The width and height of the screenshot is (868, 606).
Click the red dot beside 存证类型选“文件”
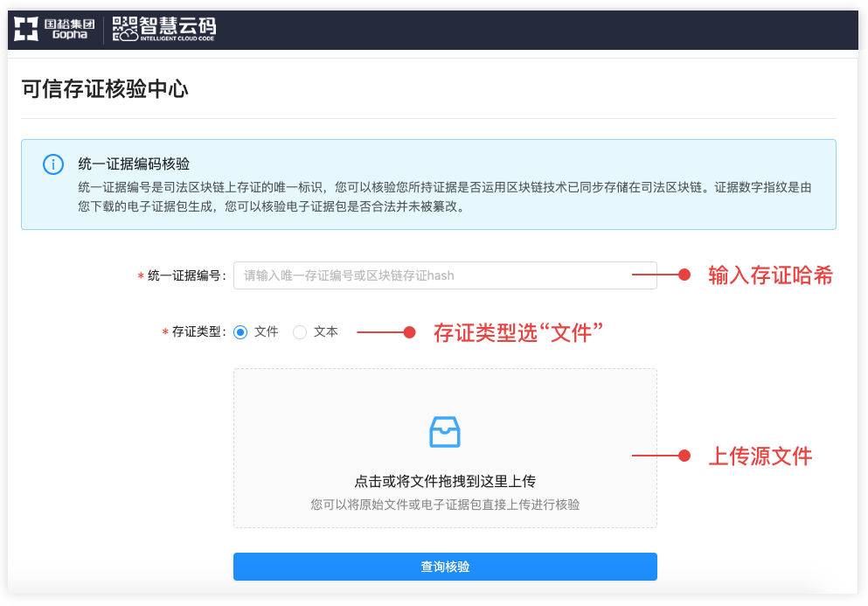click(408, 332)
